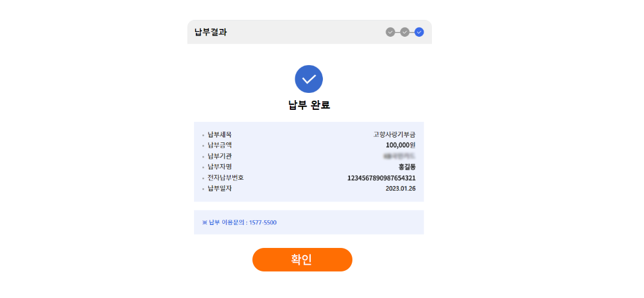Click the 고향사랑기부금 value
This screenshot has height=298, width=644.
[x=394, y=135]
